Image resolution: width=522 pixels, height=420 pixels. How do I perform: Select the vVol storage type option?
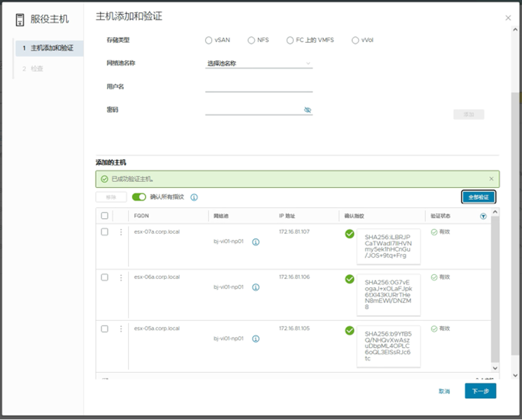(355, 40)
